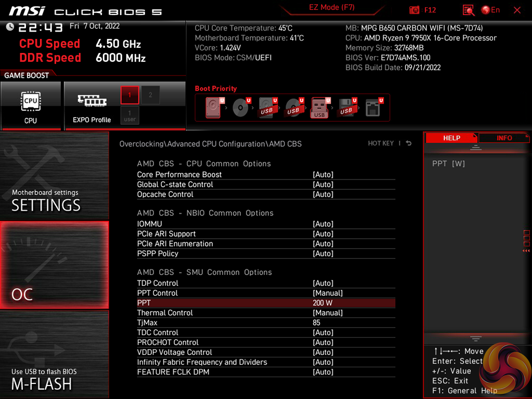Enable EXPO Profile 2

point(150,95)
